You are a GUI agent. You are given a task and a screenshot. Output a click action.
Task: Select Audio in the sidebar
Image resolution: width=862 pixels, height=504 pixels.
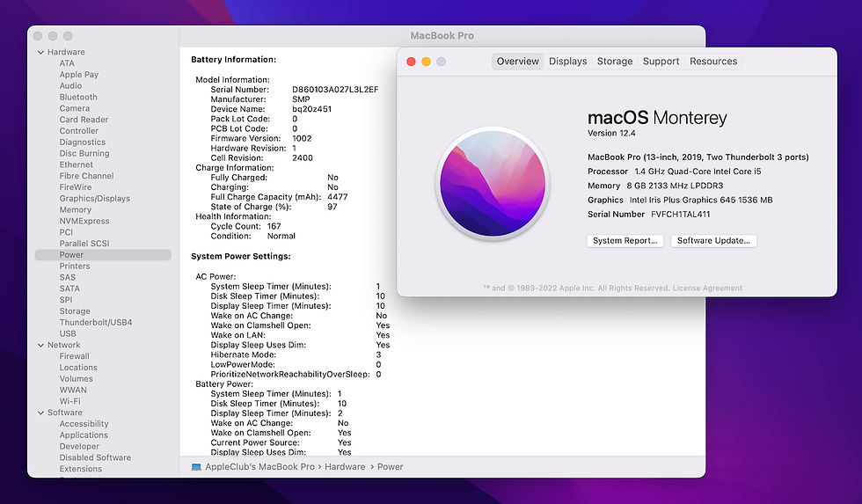(x=70, y=85)
